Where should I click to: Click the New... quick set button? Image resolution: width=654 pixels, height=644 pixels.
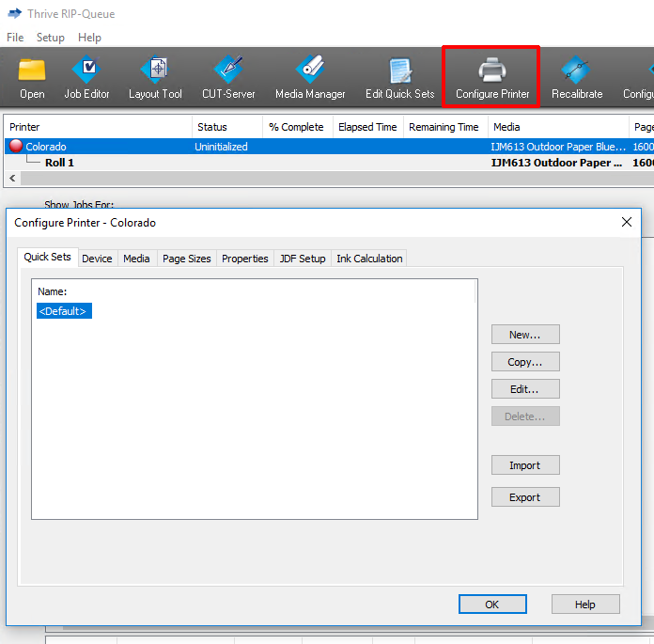click(x=524, y=335)
